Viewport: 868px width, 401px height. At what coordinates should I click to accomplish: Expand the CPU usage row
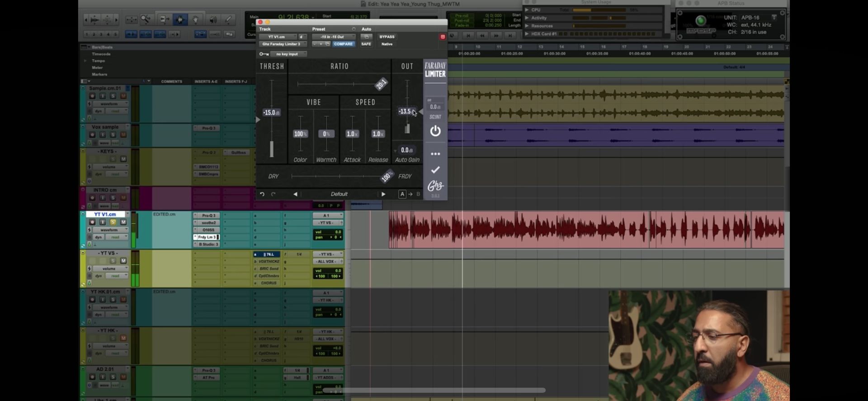527,10
